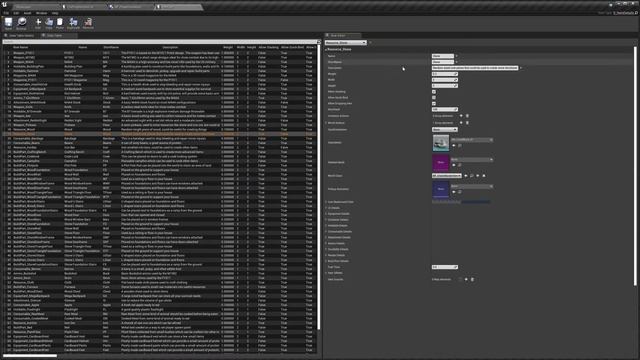Click the data table vertical scrollbar
Screen dimensions: 640x360
[x=319, y=186]
